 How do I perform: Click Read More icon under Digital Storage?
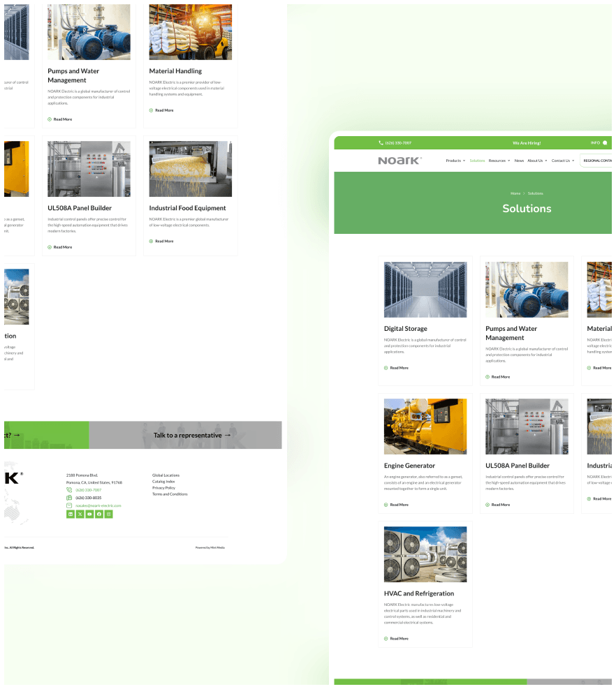[386, 368]
